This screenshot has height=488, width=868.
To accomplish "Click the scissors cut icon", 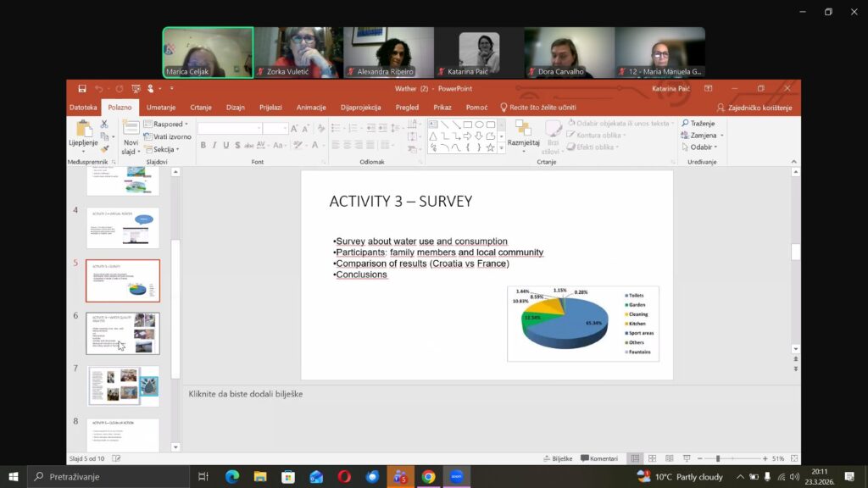I will 104,124.
